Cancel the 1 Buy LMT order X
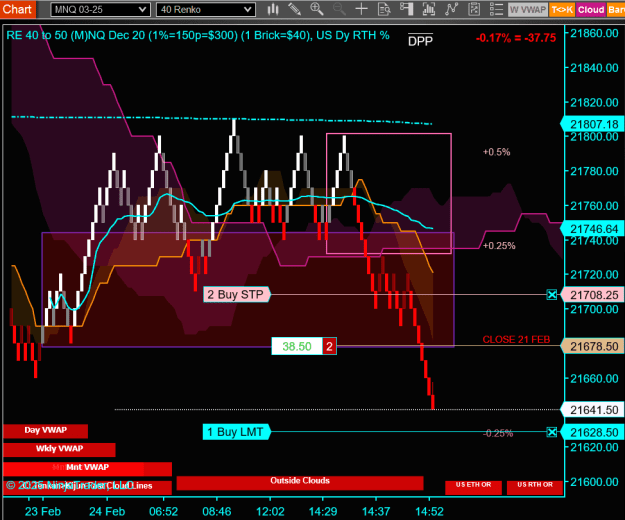Viewport: 625px width, 520px height. (552, 432)
